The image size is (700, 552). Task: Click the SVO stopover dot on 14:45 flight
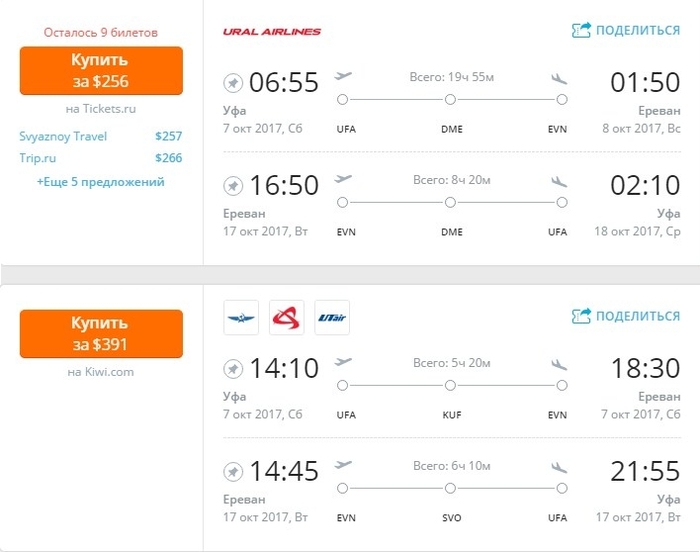tap(451, 488)
